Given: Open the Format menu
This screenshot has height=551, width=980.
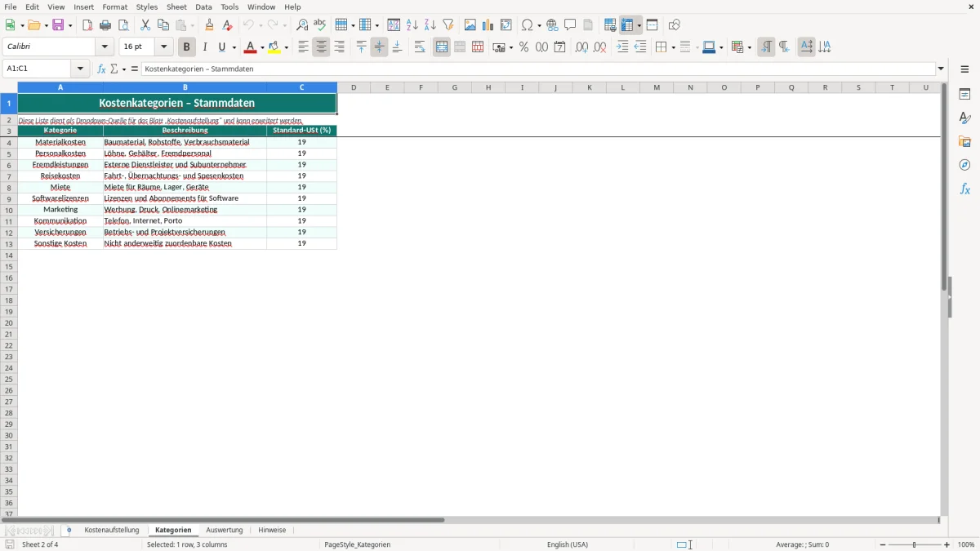Looking at the screenshot, I should pos(115,7).
